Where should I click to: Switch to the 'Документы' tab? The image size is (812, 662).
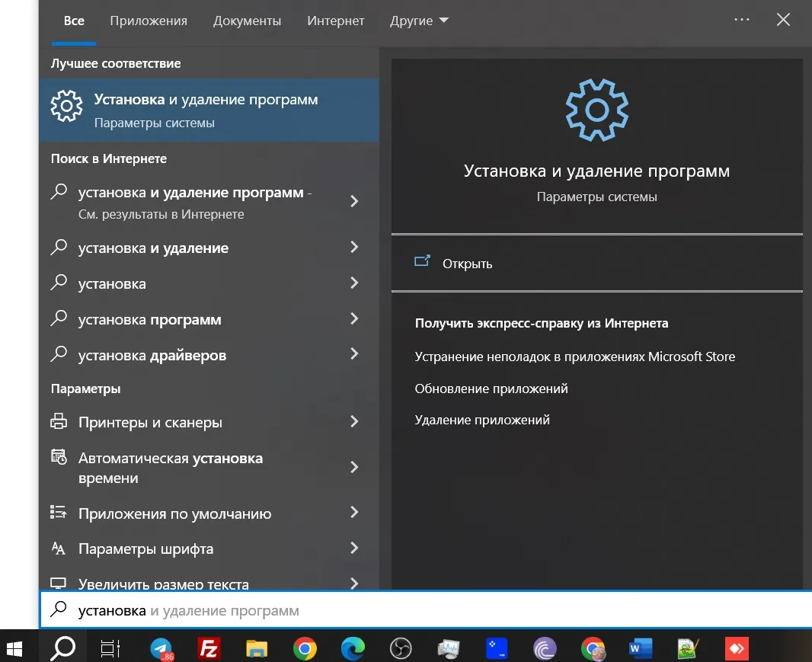tap(247, 21)
